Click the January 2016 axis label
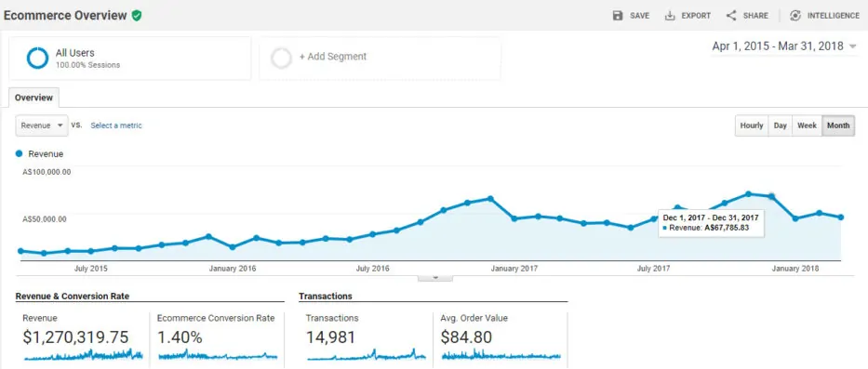 pos(233,269)
